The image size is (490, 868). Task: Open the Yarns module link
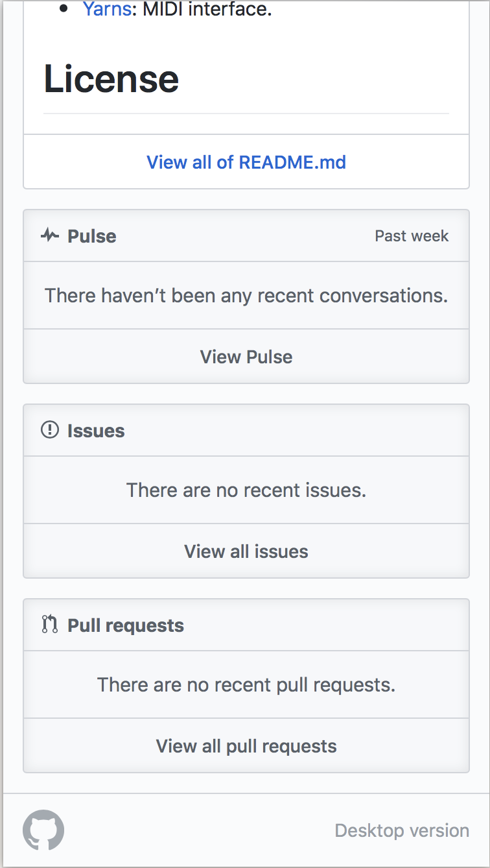pos(107,10)
